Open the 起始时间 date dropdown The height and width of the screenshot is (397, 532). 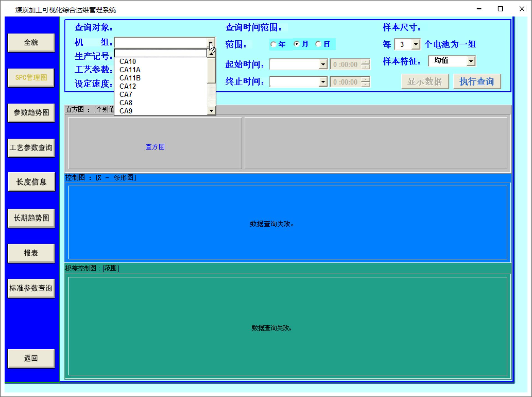click(323, 65)
